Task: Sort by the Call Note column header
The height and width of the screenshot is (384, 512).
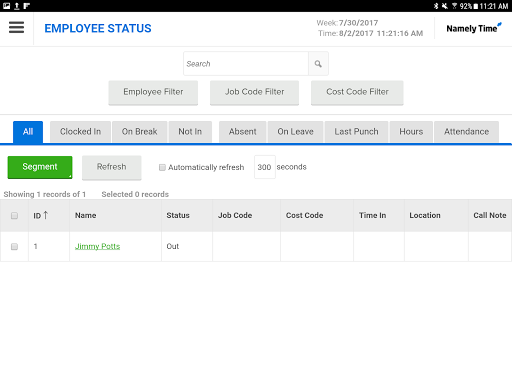Action: (x=490, y=215)
